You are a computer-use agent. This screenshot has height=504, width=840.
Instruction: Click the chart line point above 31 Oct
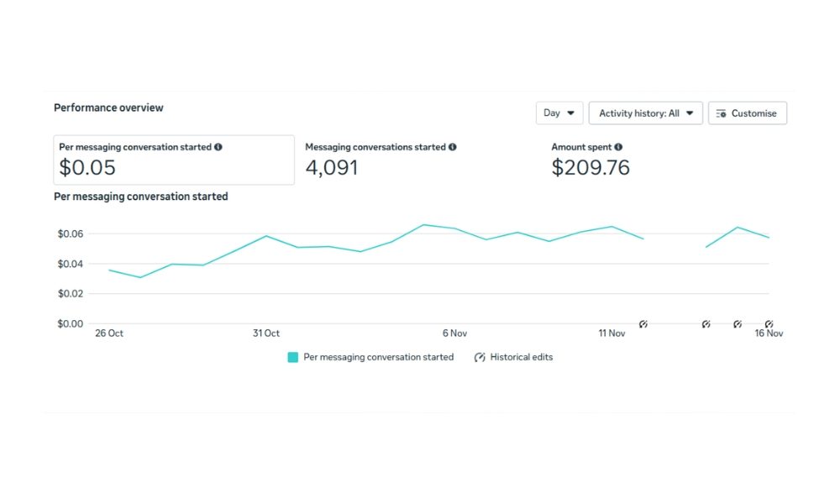tap(266, 236)
